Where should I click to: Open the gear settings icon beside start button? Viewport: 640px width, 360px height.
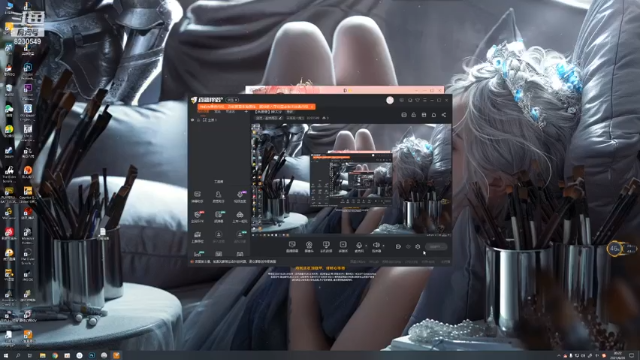click(x=418, y=247)
